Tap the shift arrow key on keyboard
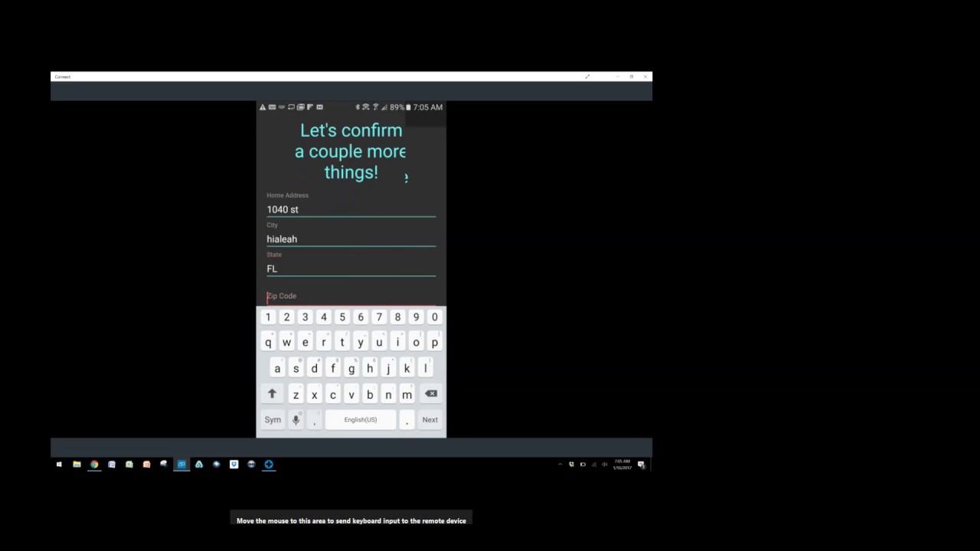The height and width of the screenshot is (551, 980). point(272,394)
